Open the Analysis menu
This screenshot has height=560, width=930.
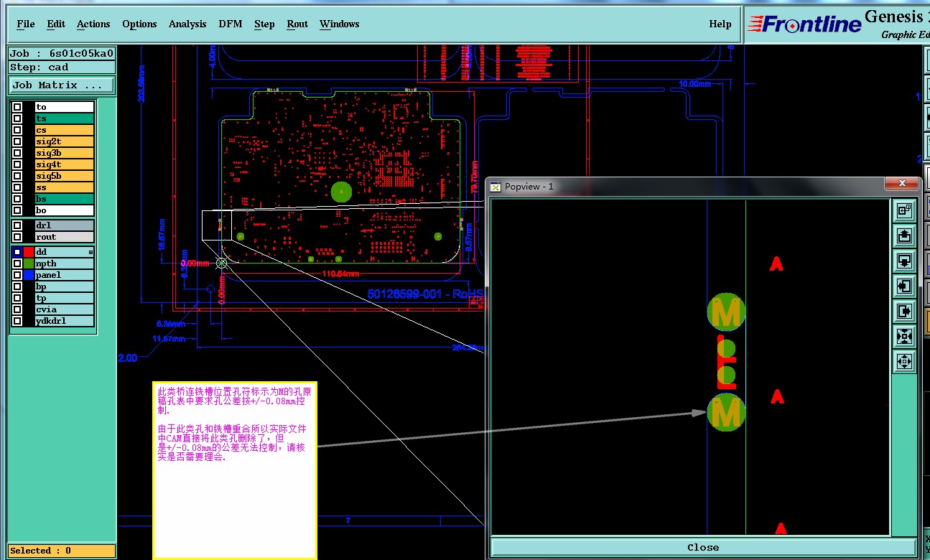coord(187,24)
